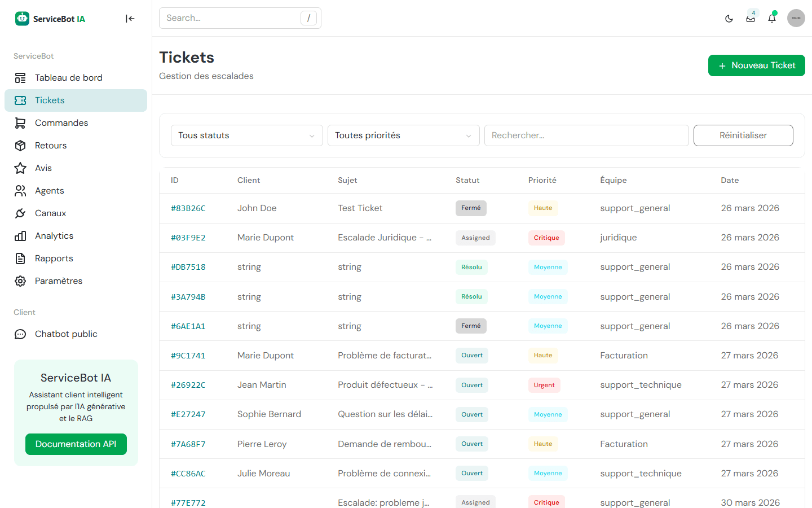Click the ServiceBot IA robot logo
812x508 pixels.
[x=22, y=19]
